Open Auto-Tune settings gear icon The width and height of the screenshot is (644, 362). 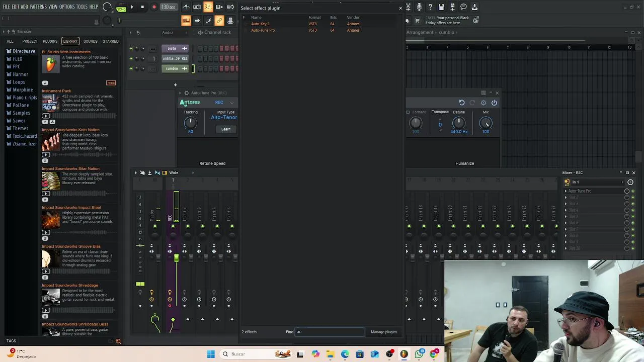coord(484,103)
